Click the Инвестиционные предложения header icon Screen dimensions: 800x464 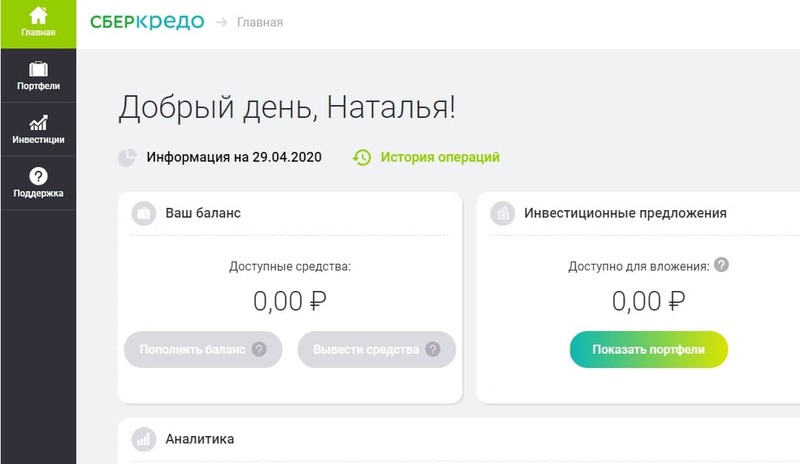click(x=505, y=213)
